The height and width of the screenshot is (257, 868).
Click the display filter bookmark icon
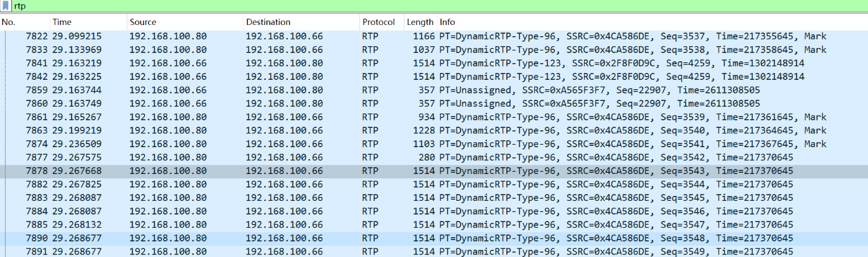pyautogui.click(x=6, y=6)
